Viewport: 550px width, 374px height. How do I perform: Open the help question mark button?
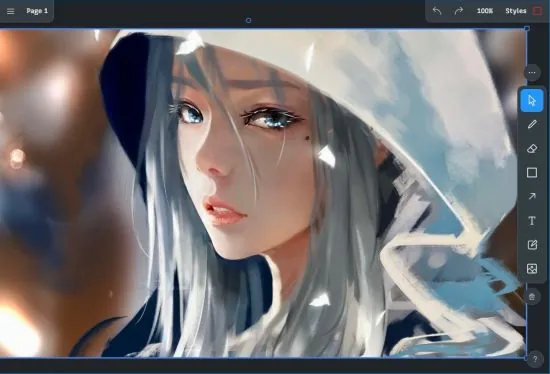click(x=535, y=359)
